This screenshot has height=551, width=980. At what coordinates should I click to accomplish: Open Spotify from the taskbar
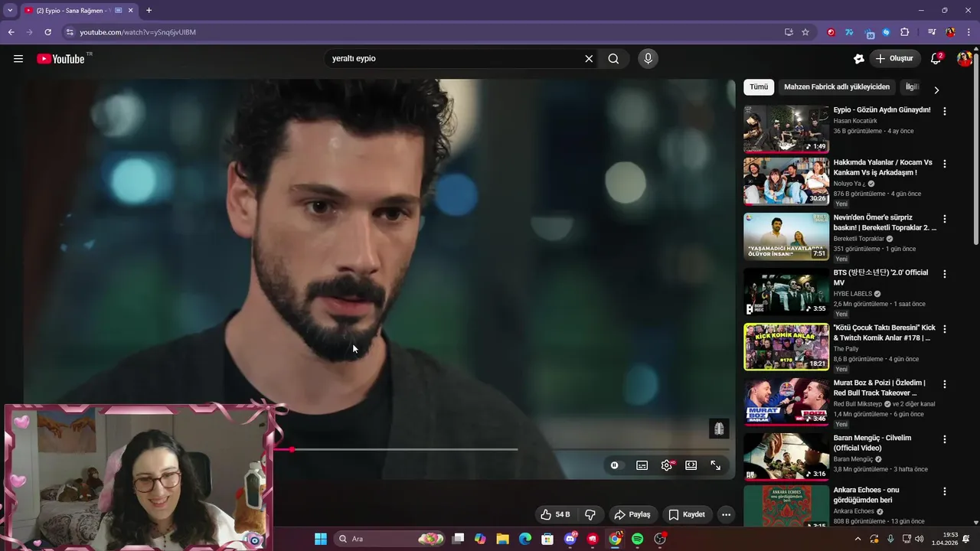click(x=638, y=539)
